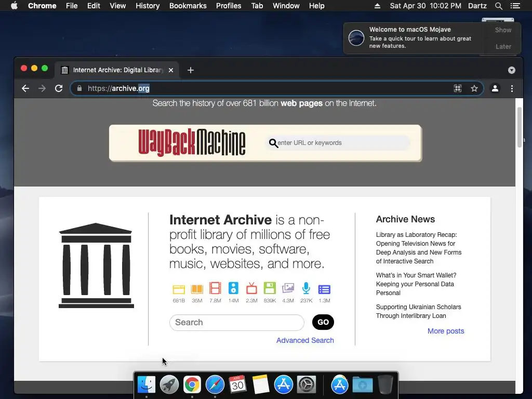532x399 pixels.
Task: Open the History menu
Action: point(148,6)
